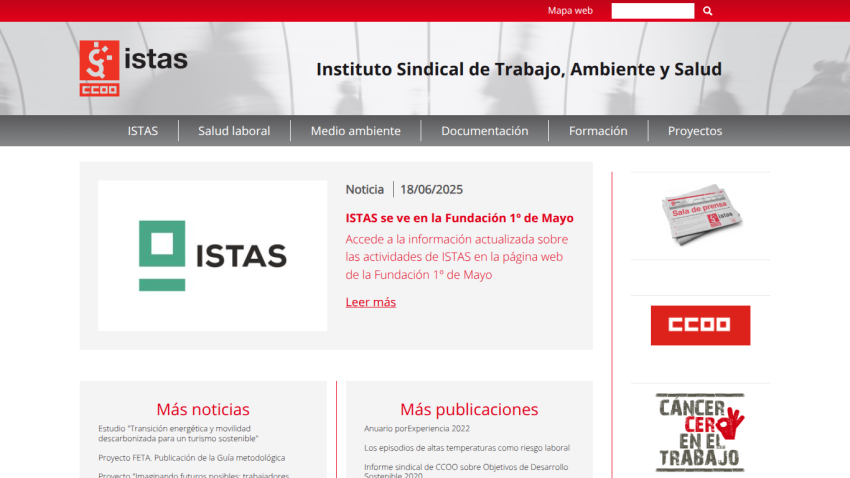Open the Más noticias heading

[x=203, y=409]
